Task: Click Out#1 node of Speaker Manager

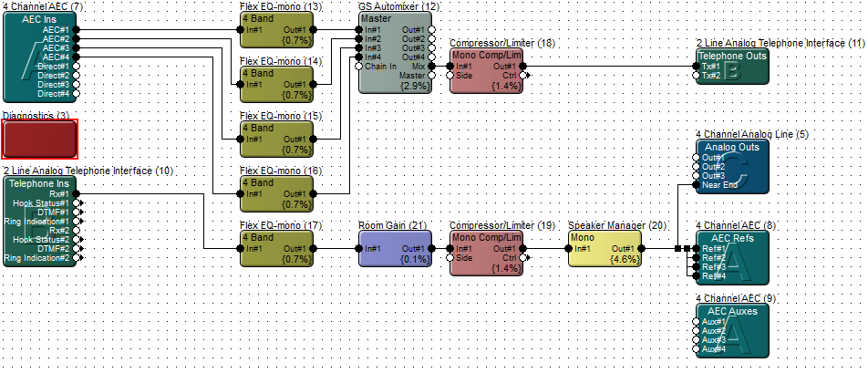Action: click(x=642, y=248)
